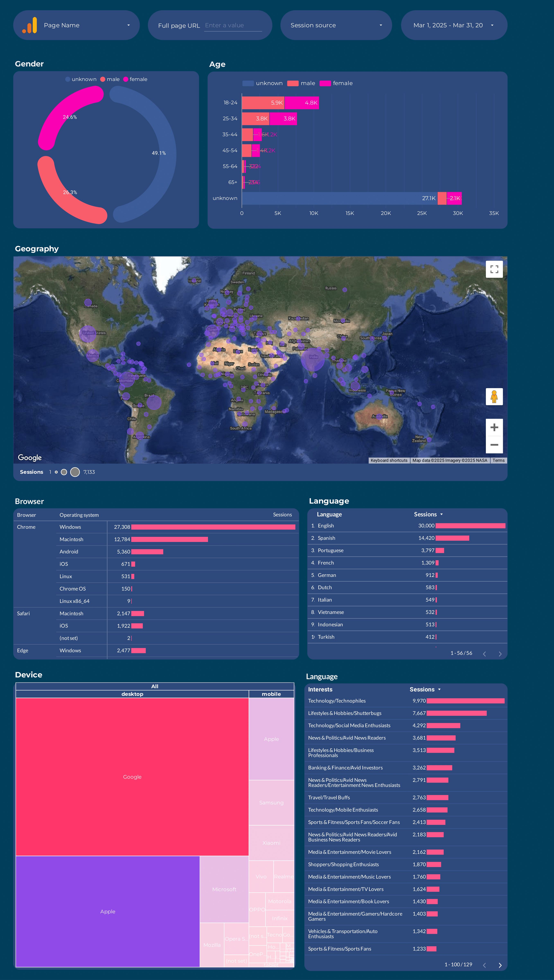Toggle male series in Gender legend
Screen dimensions: 554x980
point(110,79)
